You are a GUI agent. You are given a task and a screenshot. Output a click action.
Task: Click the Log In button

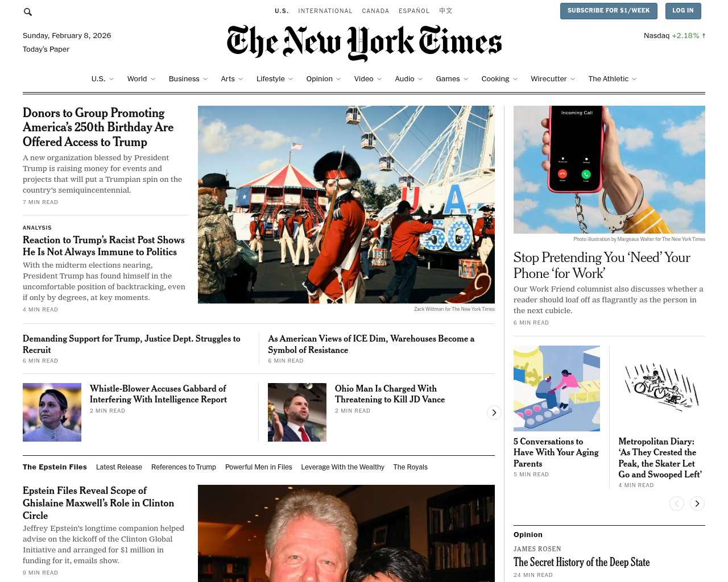coord(682,11)
